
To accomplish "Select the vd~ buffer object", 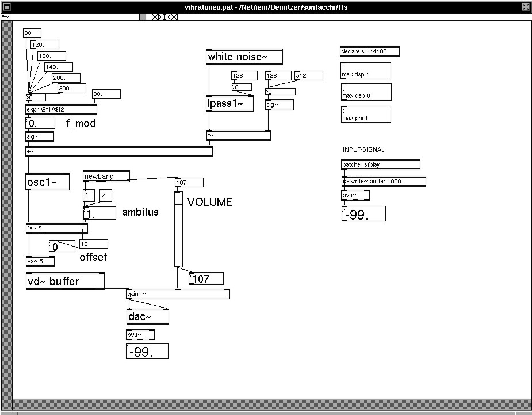I will point(65,281).
